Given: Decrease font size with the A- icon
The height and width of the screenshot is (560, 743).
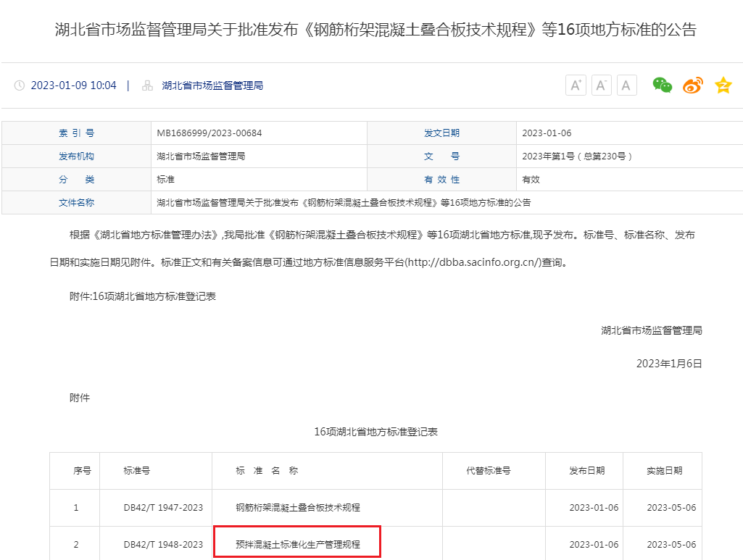Looking at the screenshot, I should pyautogui.click(x=601, y=85).
